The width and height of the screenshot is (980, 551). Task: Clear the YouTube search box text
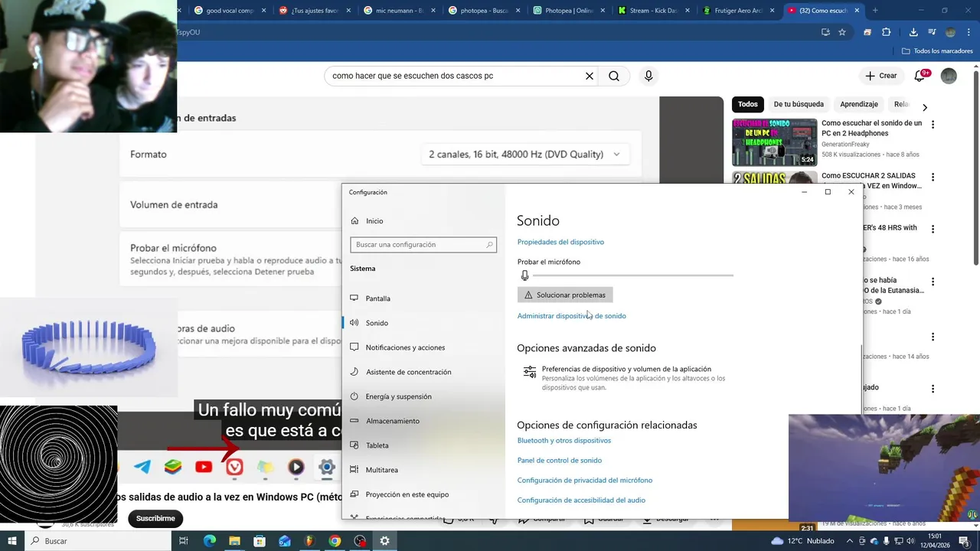[590, 76]
